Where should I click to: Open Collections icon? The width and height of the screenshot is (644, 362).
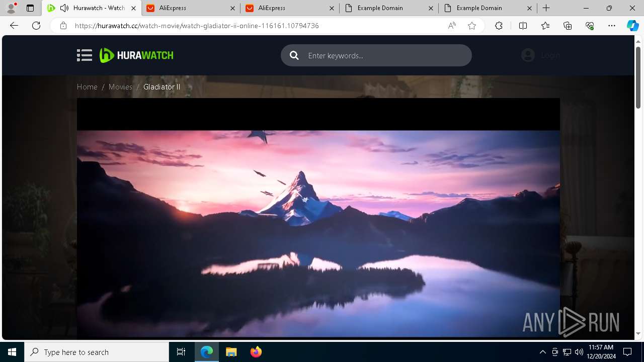(568, 26)
